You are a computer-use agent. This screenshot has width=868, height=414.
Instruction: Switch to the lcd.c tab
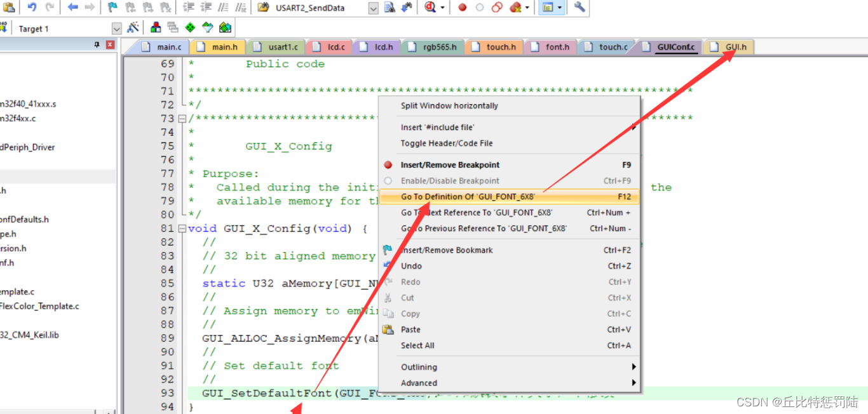click(329, 47)
